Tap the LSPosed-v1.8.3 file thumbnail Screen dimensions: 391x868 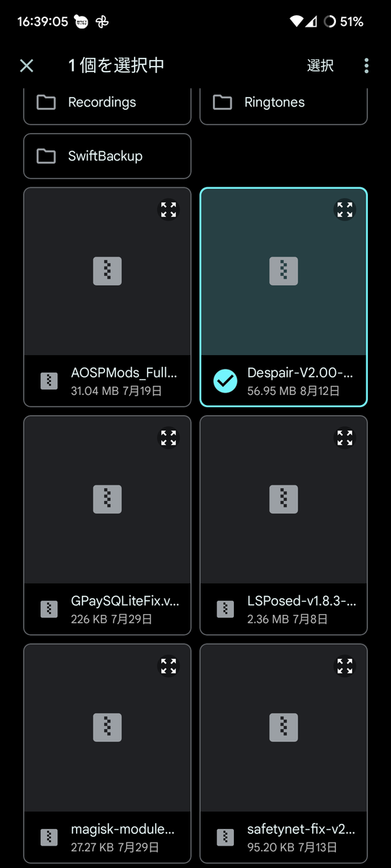284,500
